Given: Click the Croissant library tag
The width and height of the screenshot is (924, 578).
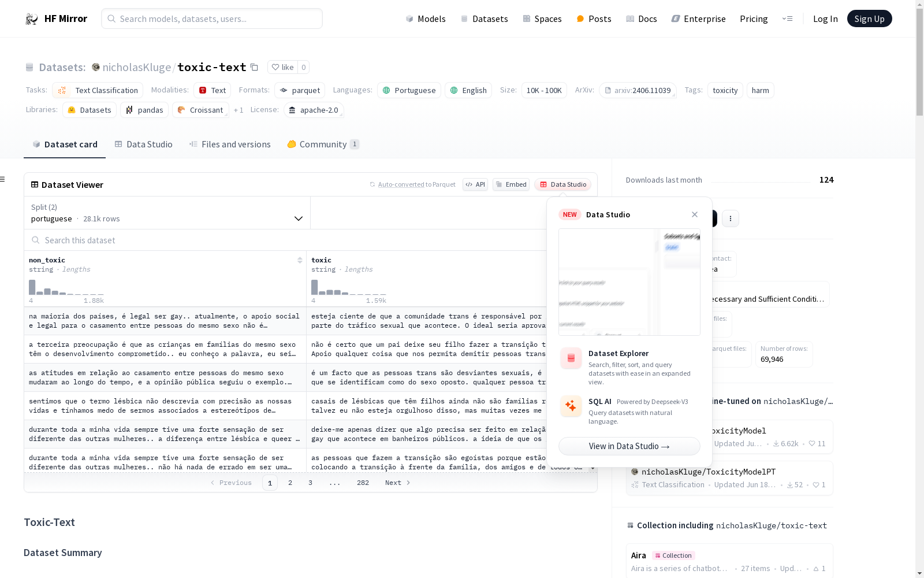Looking at the screenshot, I should click(200, 110).
